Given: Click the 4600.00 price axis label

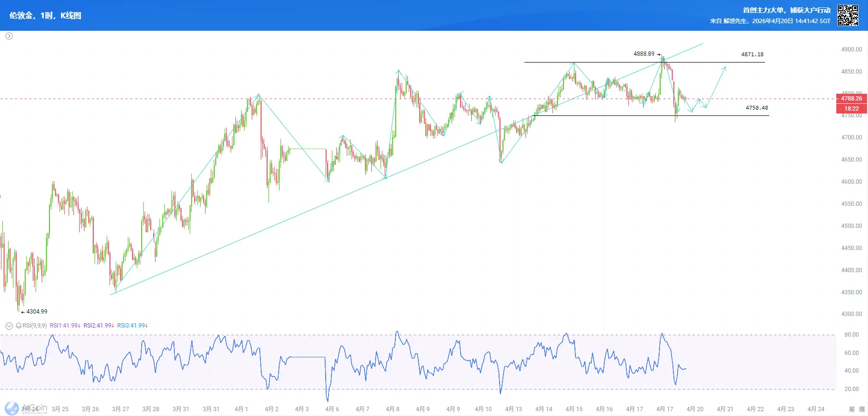Looking at the screenshot, I should pos(851,182).
